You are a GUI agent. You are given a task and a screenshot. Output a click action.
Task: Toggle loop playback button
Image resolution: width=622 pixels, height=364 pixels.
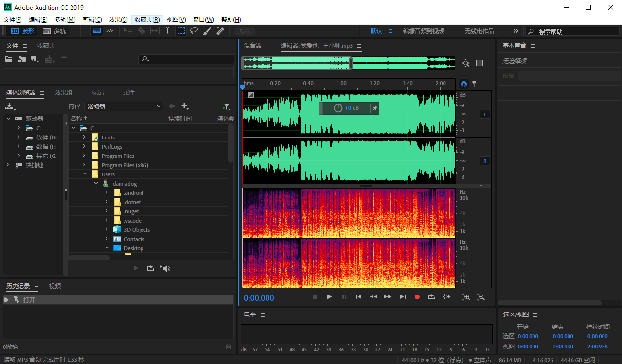coord(431,297)
